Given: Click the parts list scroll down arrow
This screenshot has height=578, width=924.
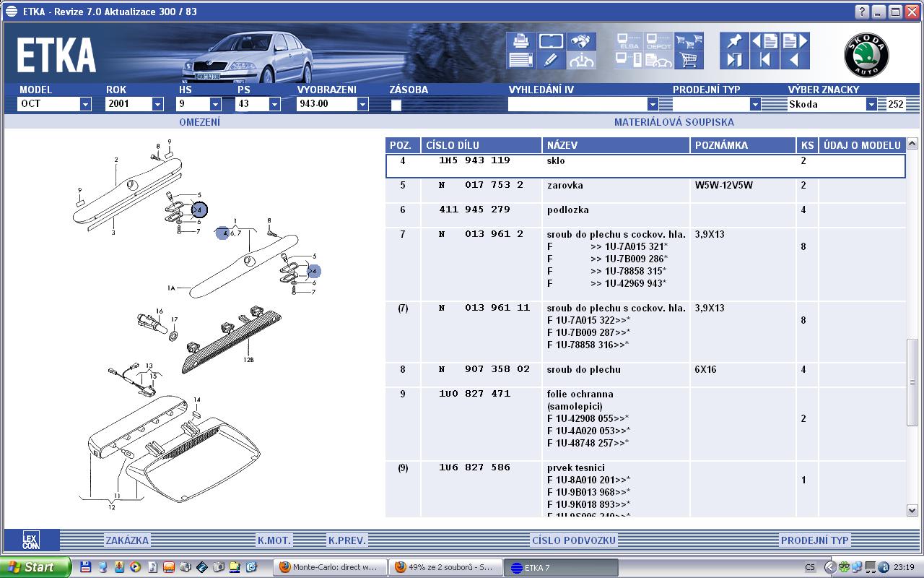Looking at the screenshot, I should (x=912, y=511).
